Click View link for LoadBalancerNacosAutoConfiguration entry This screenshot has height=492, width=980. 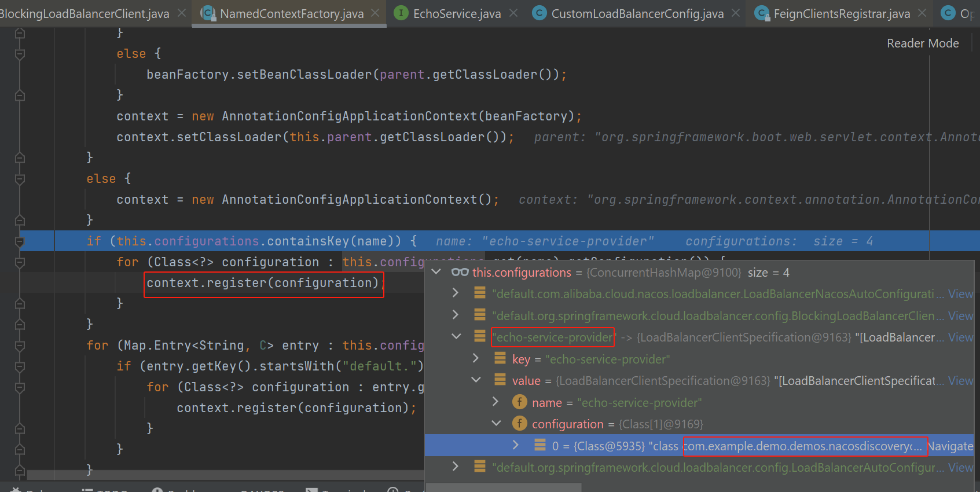tap(960, 294)
